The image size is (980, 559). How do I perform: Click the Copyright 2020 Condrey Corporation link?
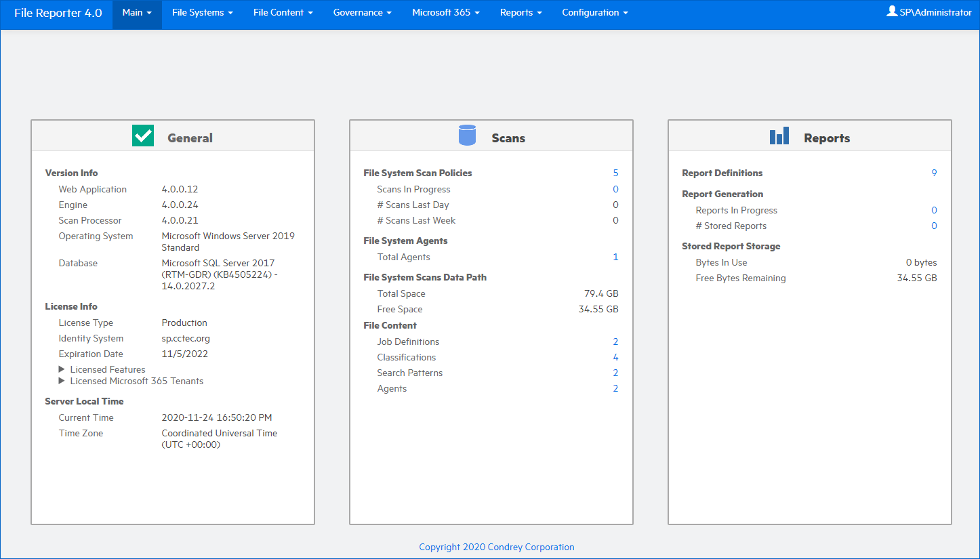[x=496, y=547]
